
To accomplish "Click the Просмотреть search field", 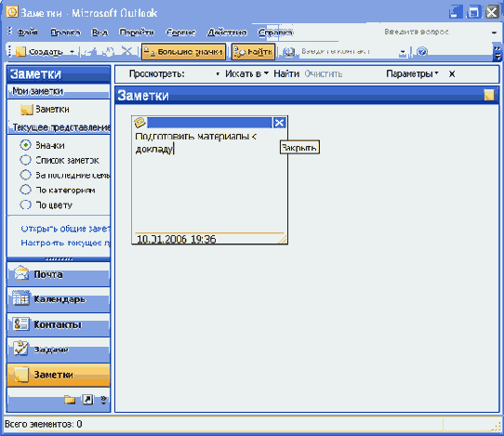I will coord(200,73).
